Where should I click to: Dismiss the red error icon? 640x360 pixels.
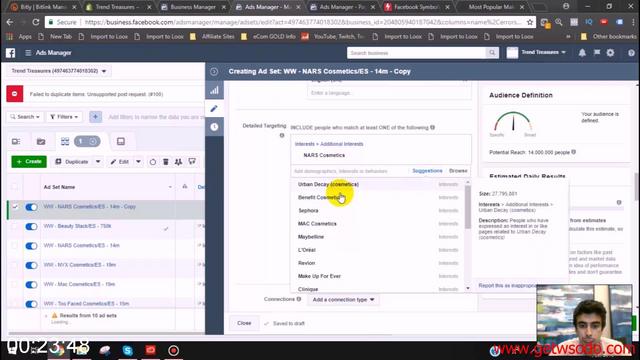(x=15, y=94)
